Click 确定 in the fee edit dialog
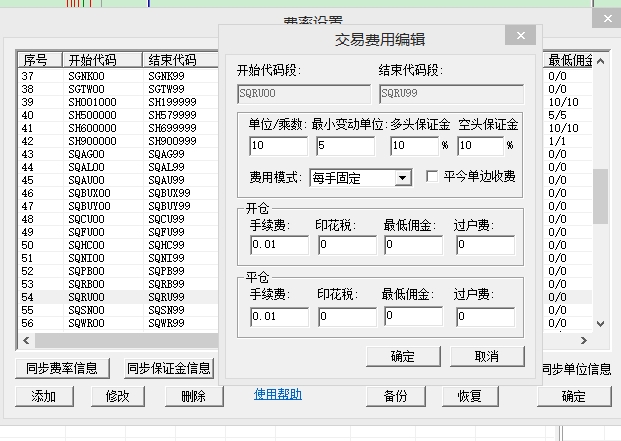The image size is (621, 441). (x=402, y=356)
